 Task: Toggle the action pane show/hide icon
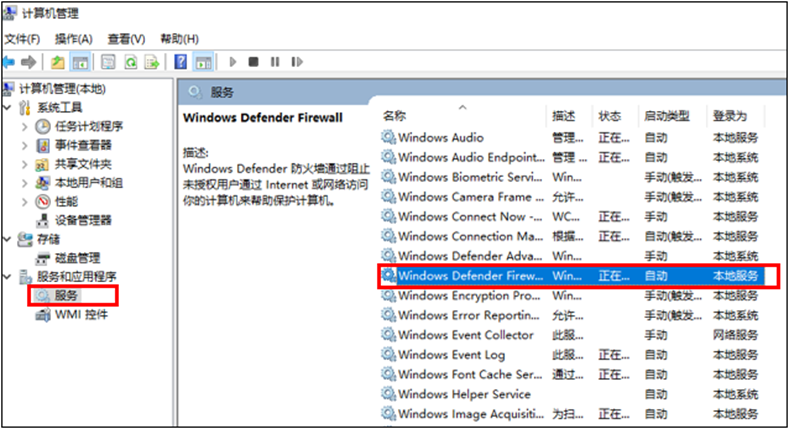click(202, 62)
